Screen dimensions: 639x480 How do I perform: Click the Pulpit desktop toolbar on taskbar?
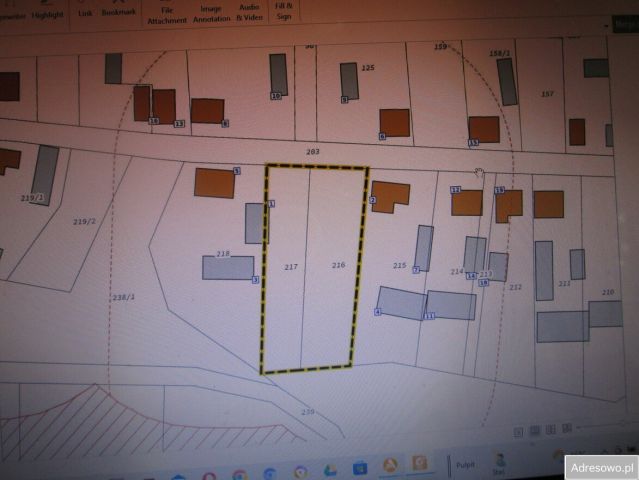[x=465, y=465]
